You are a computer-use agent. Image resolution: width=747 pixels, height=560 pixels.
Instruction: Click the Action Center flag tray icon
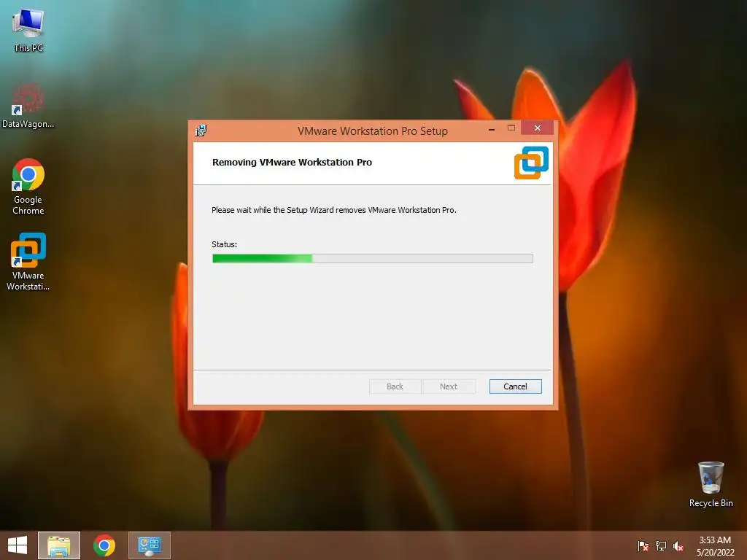click(x=643, y=545)
